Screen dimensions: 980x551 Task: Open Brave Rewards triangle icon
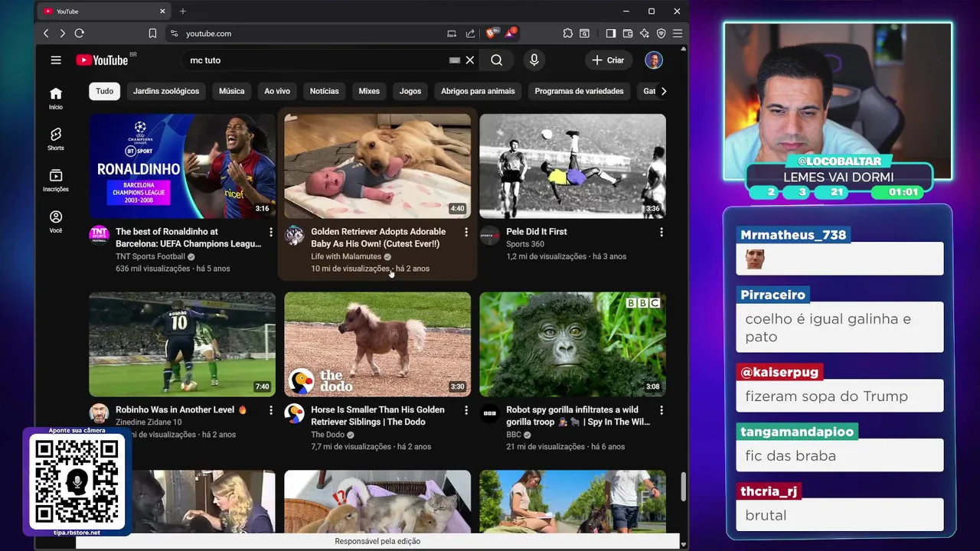pyautogui.click(x=509, y=33)
